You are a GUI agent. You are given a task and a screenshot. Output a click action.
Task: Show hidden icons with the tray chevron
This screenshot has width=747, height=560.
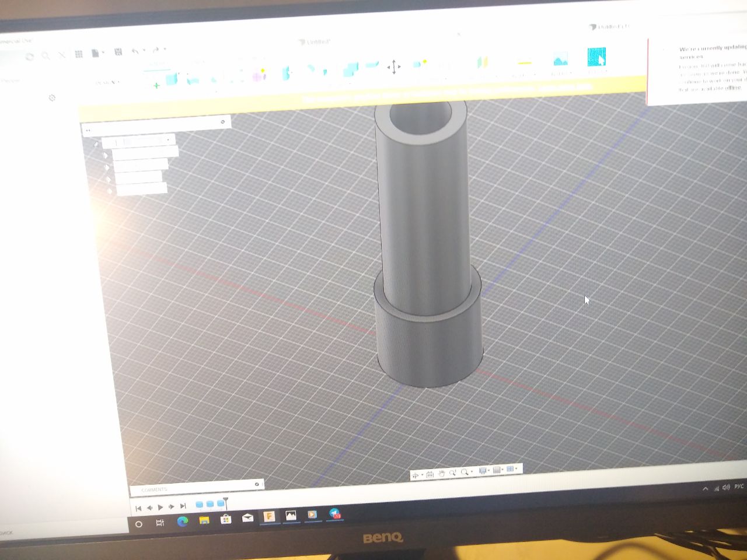click(x=705, y=489)
